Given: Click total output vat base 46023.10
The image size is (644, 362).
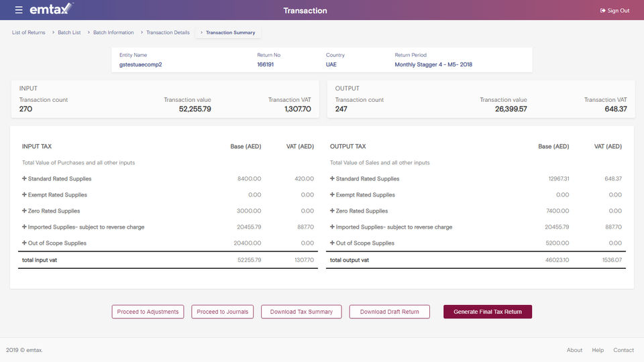Looking at the screenshot, I should (x=557, y=260).
